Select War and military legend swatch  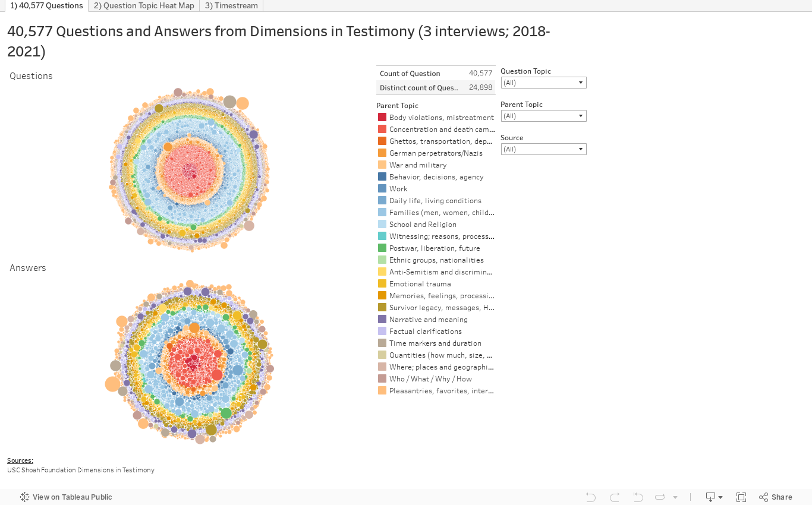tap(382, 165)
